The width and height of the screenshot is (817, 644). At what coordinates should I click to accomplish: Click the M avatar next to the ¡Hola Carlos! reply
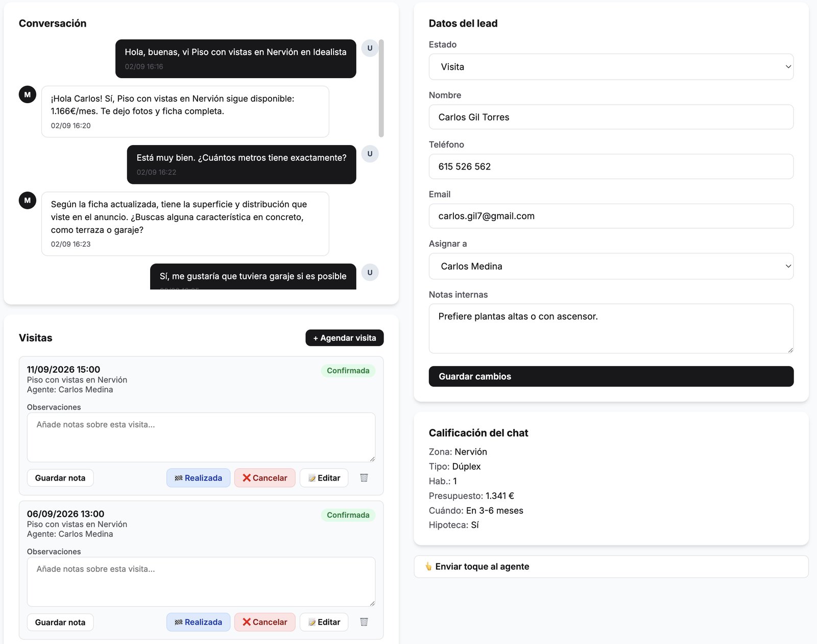tap(28, 94)
